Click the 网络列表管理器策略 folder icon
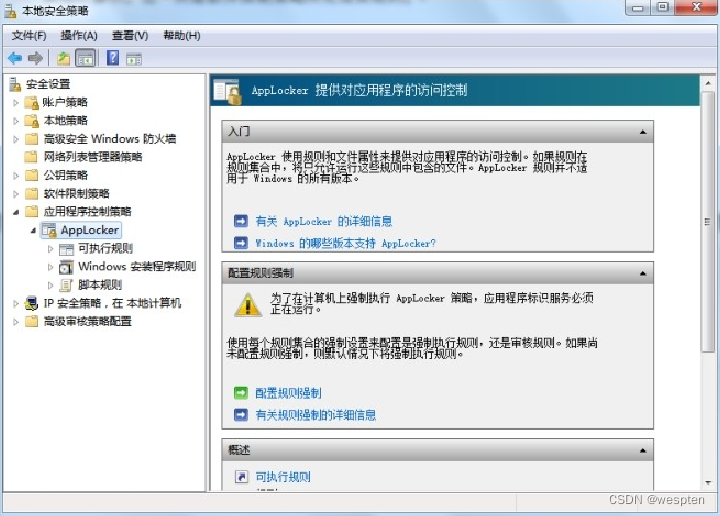720x516 pixels. click(x=31, y=157)
